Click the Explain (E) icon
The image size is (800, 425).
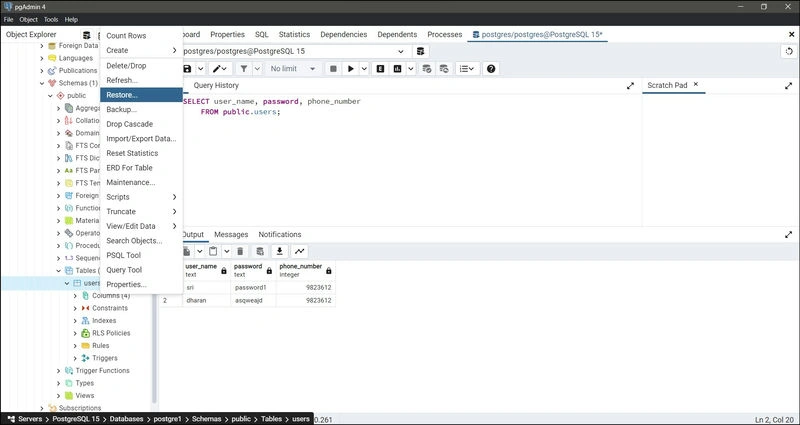381,69
